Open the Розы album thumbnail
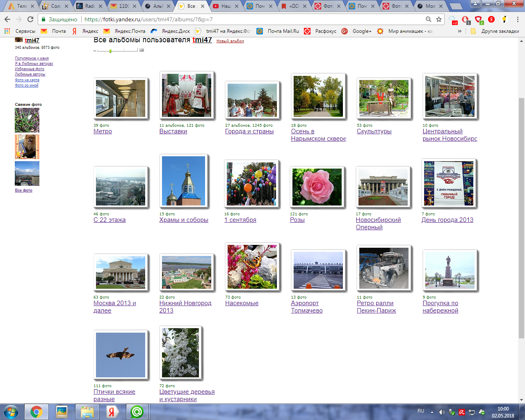This screenshot has height=420, width=525. (x=317, y=187)
